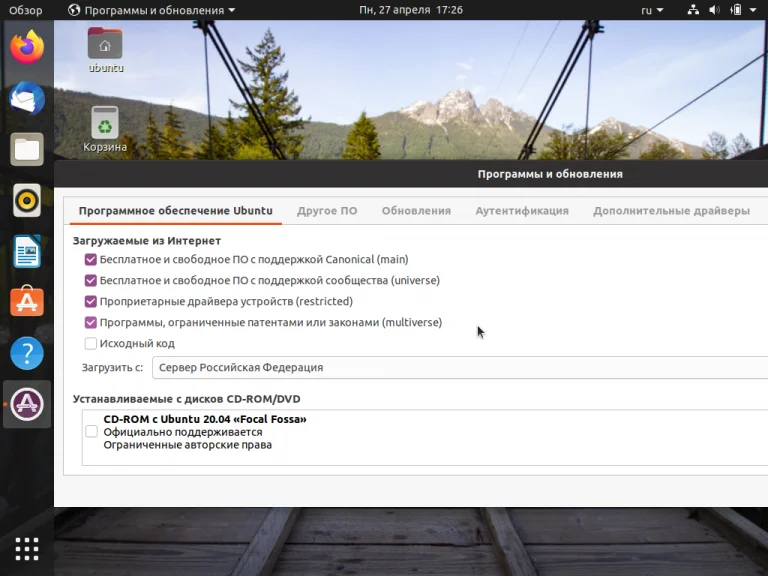
Task: Open the Help icon in dock
Action: tap(27, 353)
